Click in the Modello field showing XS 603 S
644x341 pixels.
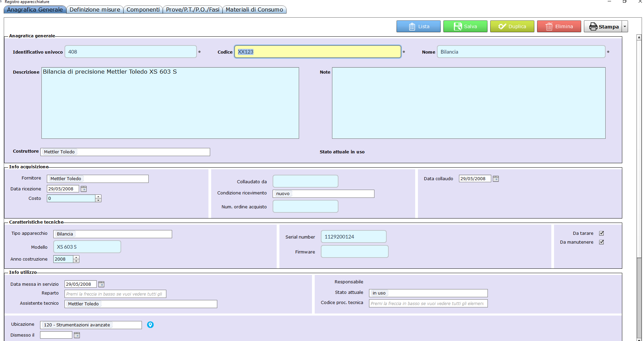87,247
